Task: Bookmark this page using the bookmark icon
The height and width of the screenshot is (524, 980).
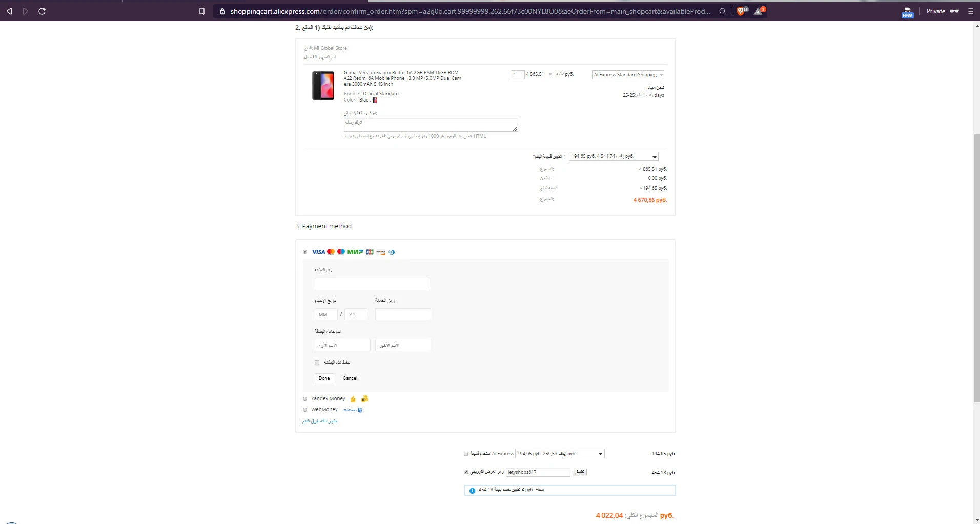Action: pyautogui.click(x=202, y=11)
